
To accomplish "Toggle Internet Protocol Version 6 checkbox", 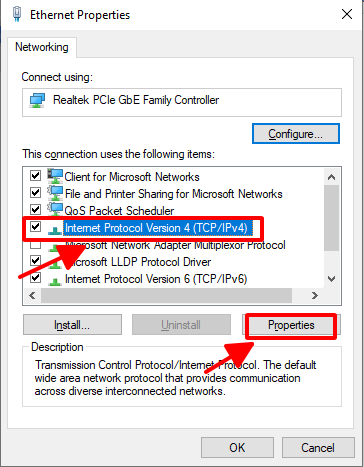I will pos(35,277).
